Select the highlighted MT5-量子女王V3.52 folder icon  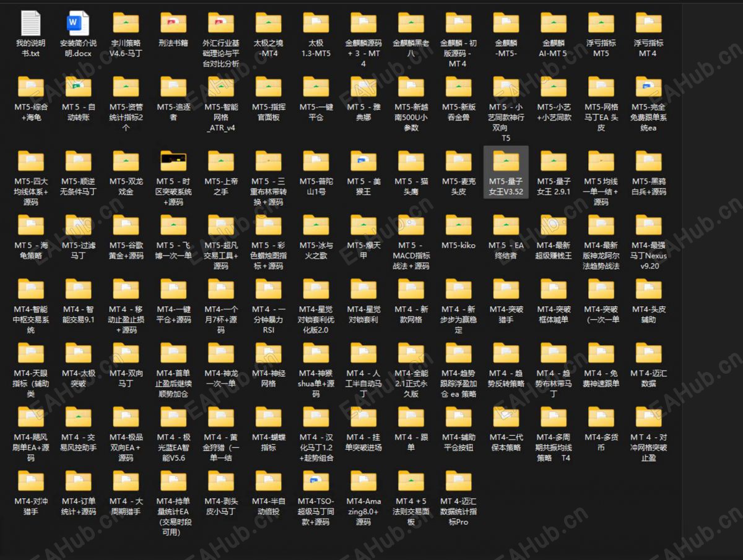pyautogui.click(x=506, y=161)
